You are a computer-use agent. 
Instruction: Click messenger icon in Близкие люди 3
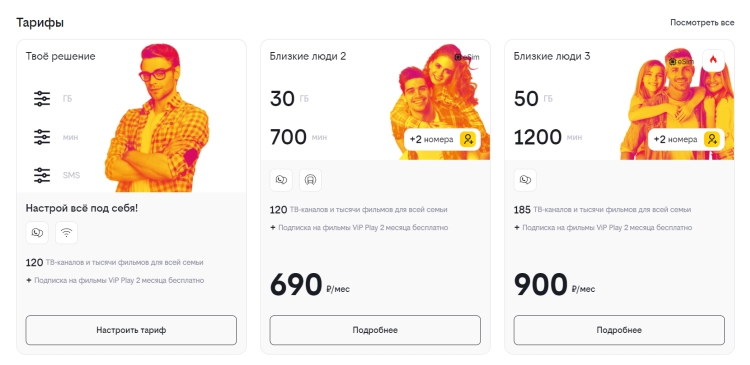pyautogui.click(x=525, y=180)
